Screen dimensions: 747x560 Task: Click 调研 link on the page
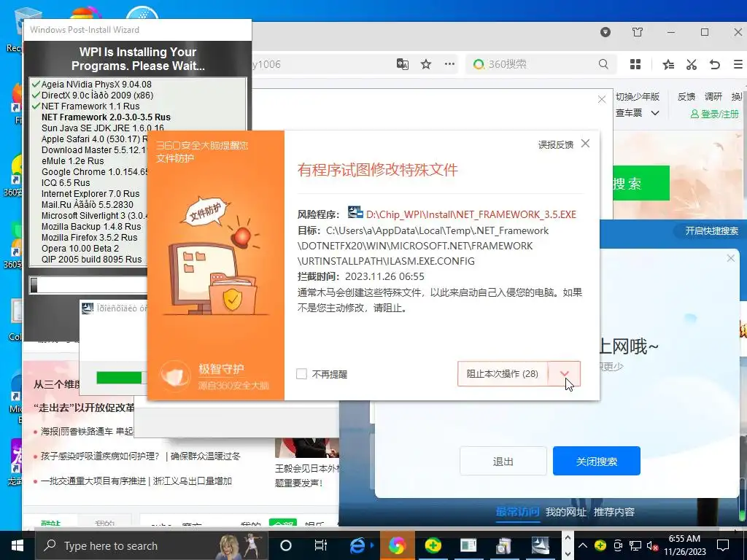[713, 97]
